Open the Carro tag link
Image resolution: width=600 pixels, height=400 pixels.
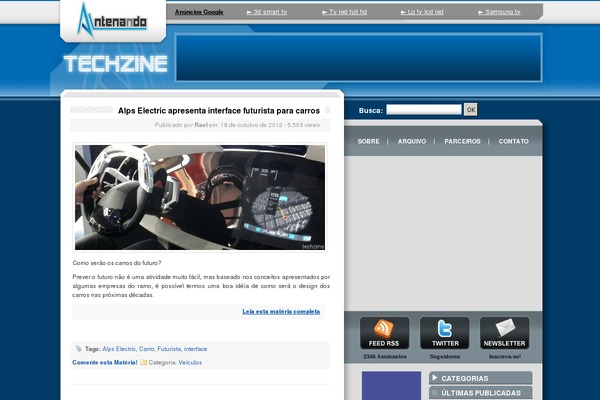click(x=147, y=349)
